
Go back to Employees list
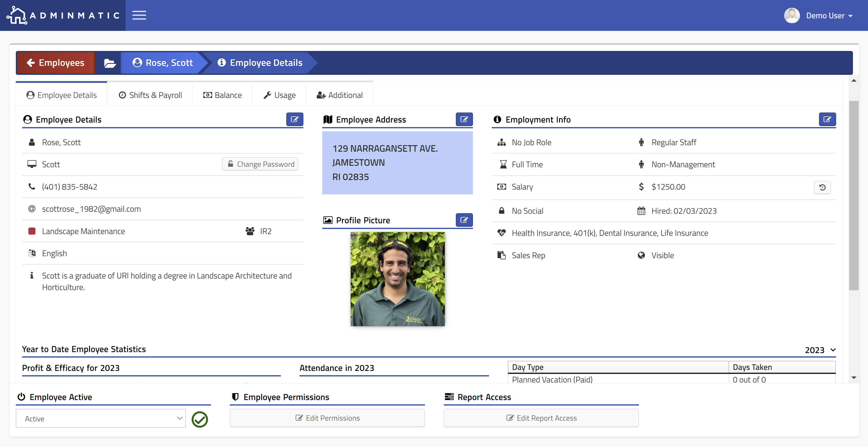(56, 63)
